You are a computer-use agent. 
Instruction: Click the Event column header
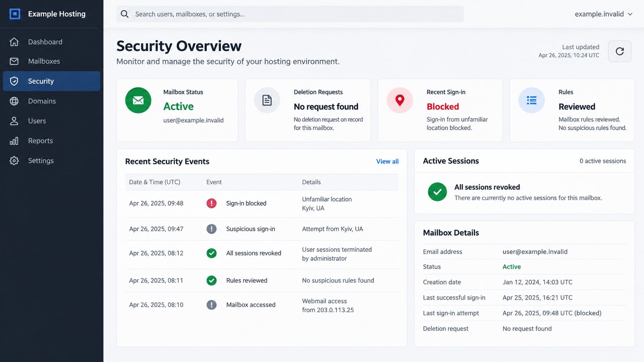point(214,182)
